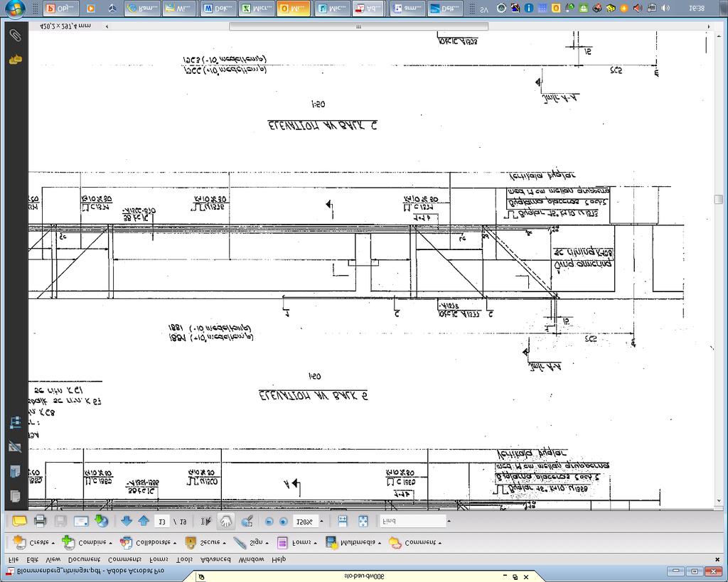728x582 pixels.
Task: Click the vertical scrollbar thumb
Action: point(719,199)
